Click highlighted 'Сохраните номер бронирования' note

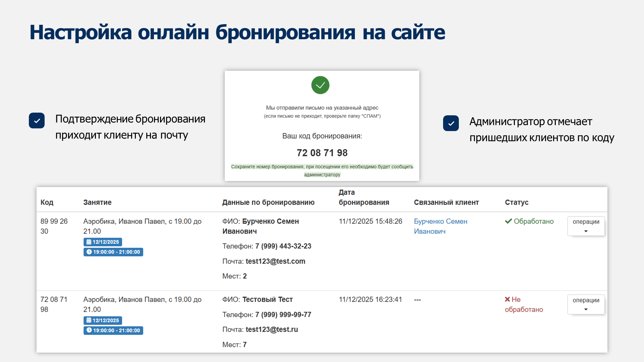(x=322, y=171)
